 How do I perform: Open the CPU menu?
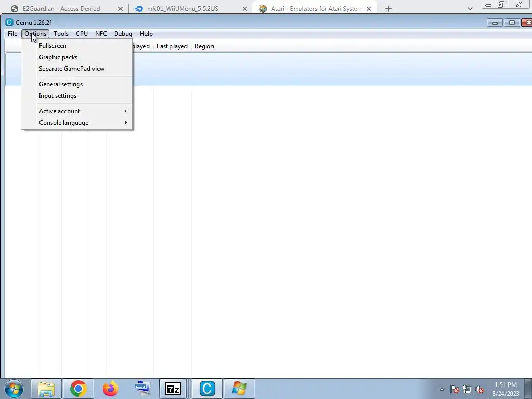82,34
